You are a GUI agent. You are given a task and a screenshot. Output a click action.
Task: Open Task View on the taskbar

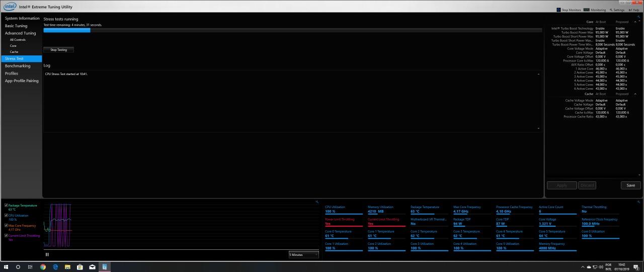click(30, 267)
